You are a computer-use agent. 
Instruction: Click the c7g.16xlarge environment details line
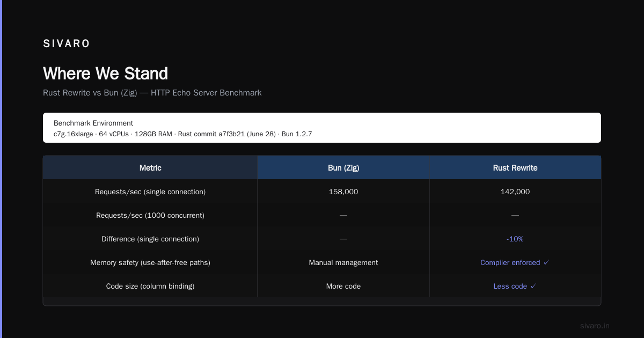pyautogui.click(x=182, y=134)
